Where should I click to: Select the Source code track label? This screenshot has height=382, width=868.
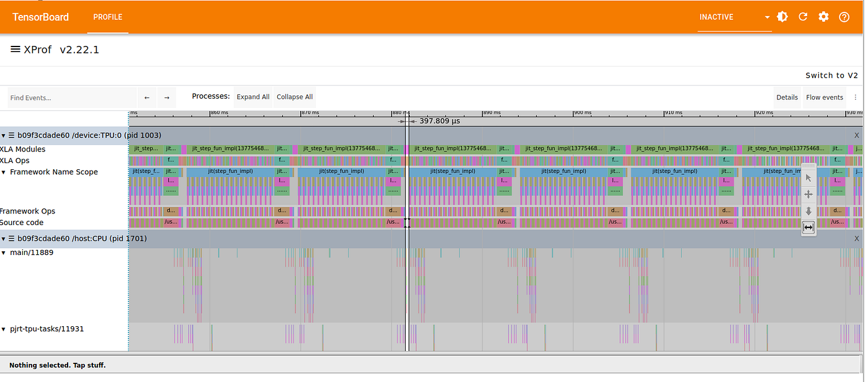[22, 223]
